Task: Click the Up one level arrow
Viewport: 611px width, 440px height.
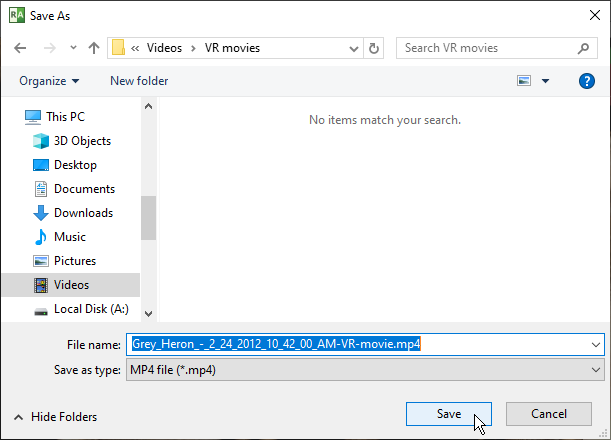Action: coord(94,48)
